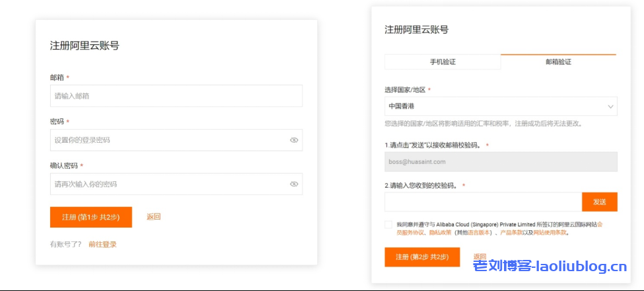Click the verification code input field

[483, 202]
